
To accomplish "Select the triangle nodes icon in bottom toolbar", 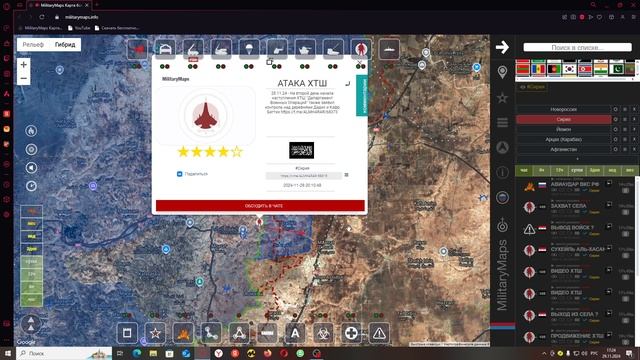I will [239, 333].
